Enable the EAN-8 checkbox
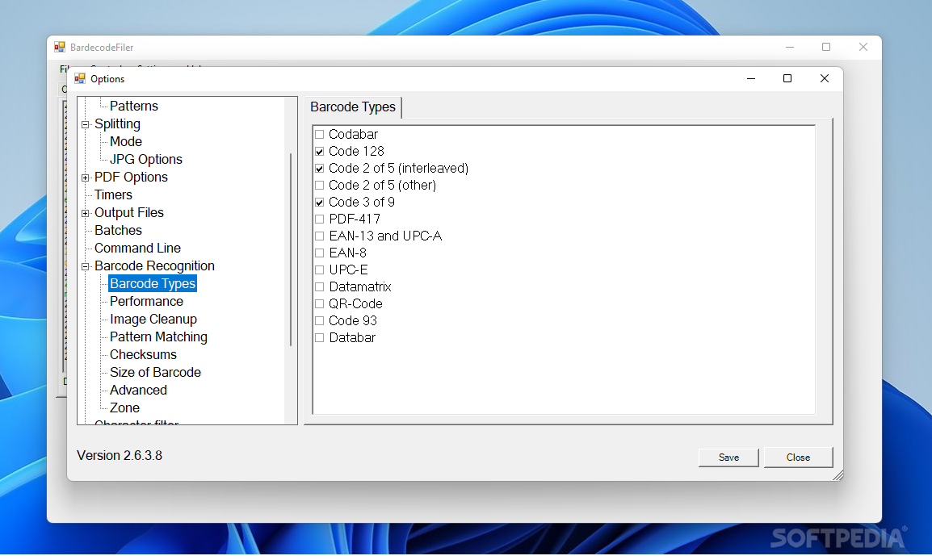Viewport: 932px width, 560px height. click(319, 253)
